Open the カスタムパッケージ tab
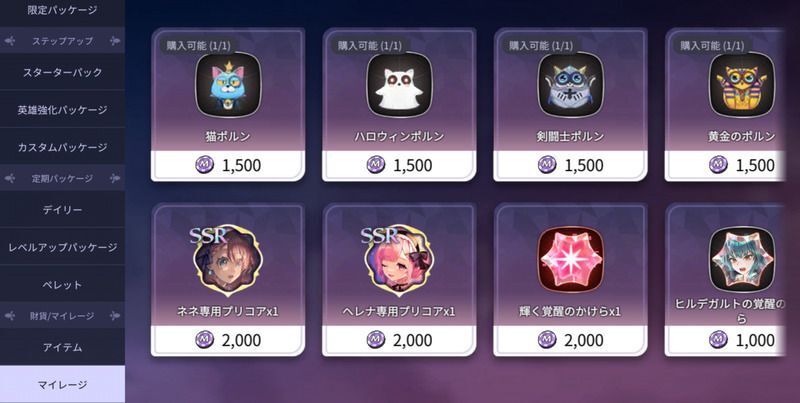 (x=62, y=147)
